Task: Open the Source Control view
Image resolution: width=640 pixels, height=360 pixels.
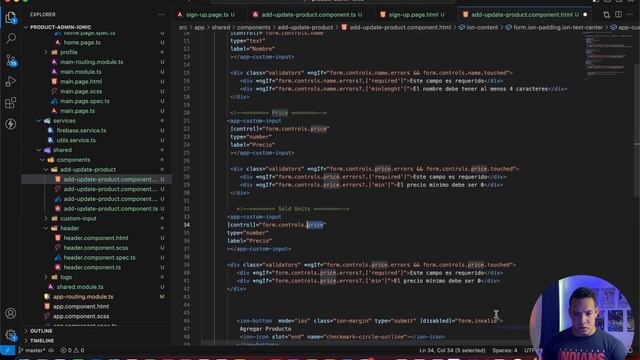Action: click(11, 60)
